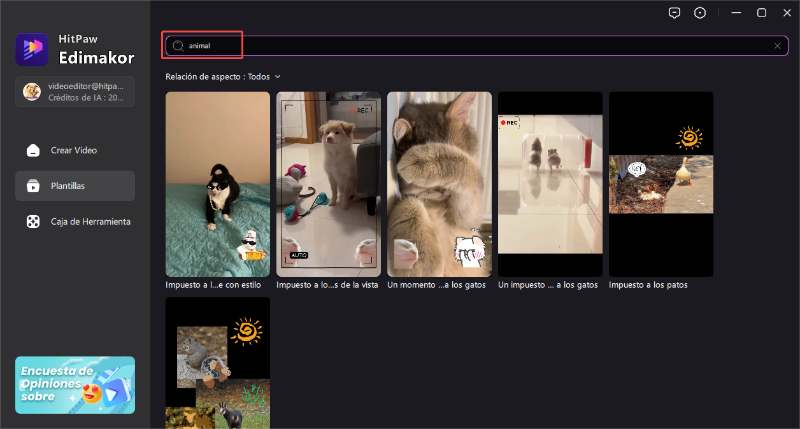Select the puppy sitting on floor template
Viewport: 800px width, 429px height.
[328, 184]
